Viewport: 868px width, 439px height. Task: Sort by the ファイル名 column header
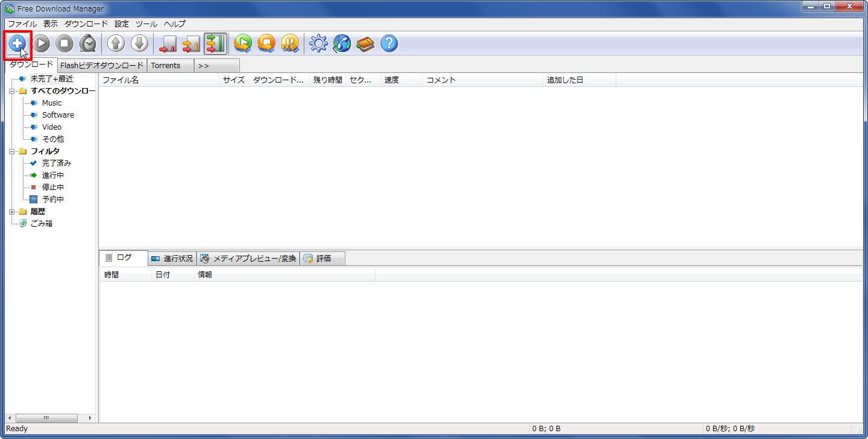click(159, 80)
